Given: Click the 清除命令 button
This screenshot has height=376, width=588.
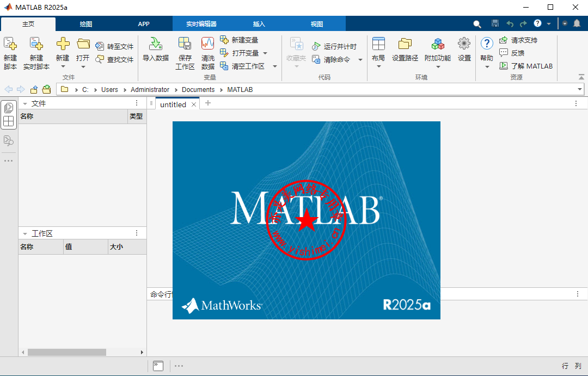Looking at the screenshot, I should point(331,59).
